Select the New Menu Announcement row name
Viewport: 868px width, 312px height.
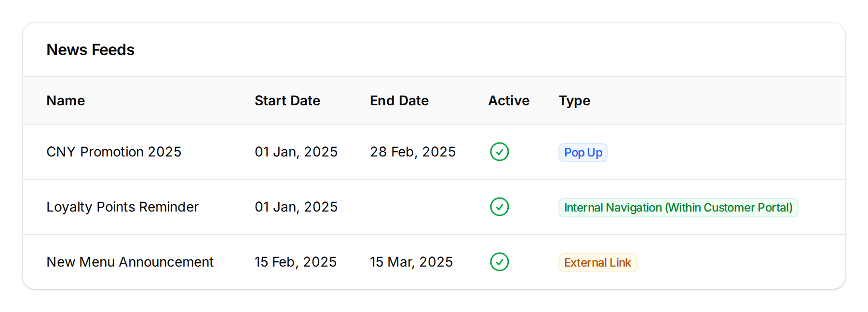point(130,262)
